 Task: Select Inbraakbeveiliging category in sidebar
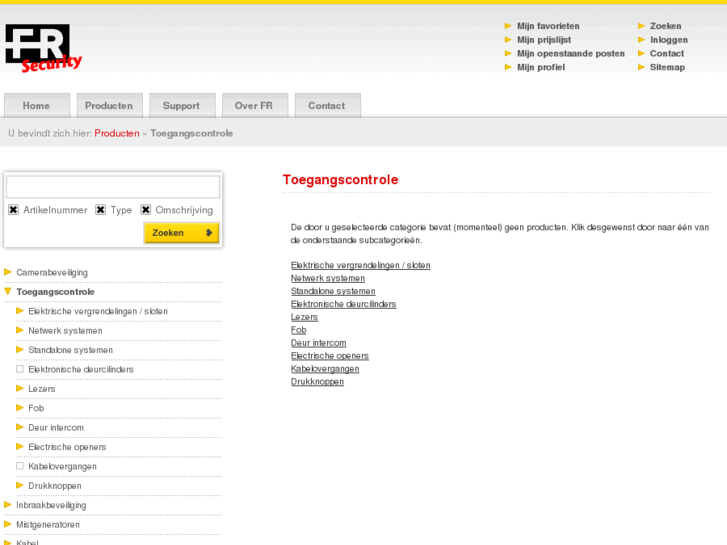click(51, 506)
